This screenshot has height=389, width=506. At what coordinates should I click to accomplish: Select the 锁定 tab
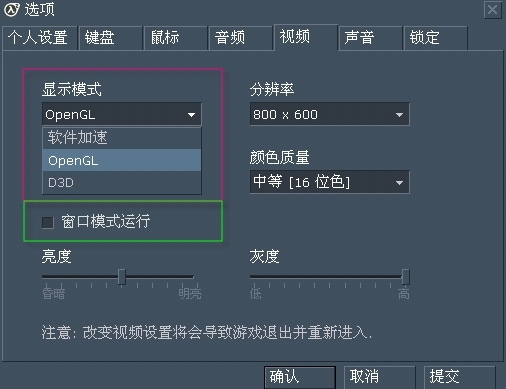tap(436, 38)
